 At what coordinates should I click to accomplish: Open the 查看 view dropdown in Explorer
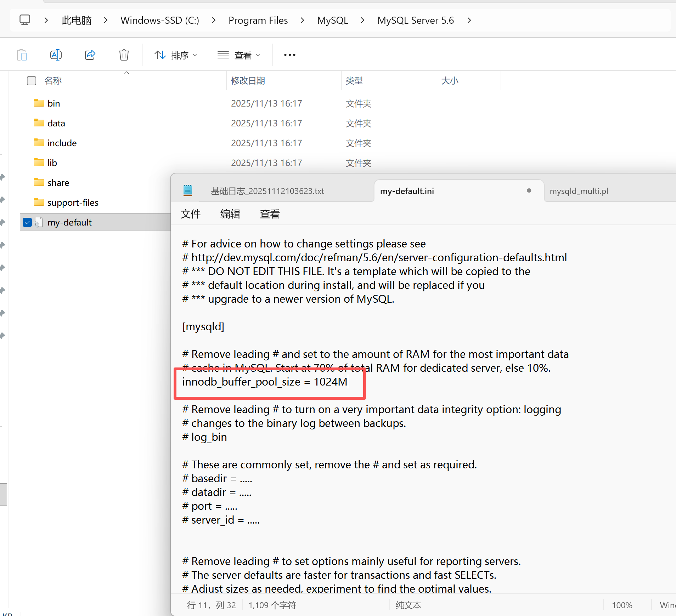239,55
